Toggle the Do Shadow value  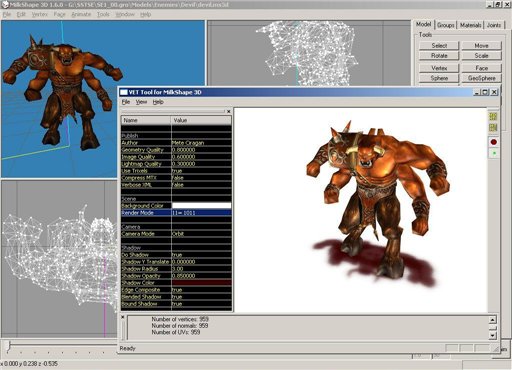(x=201, y=255)
